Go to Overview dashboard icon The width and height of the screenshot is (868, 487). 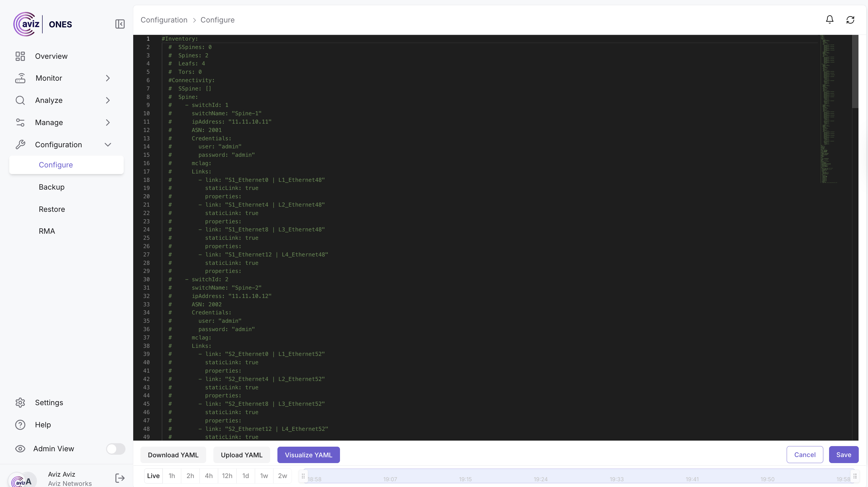tap(20, 56)
